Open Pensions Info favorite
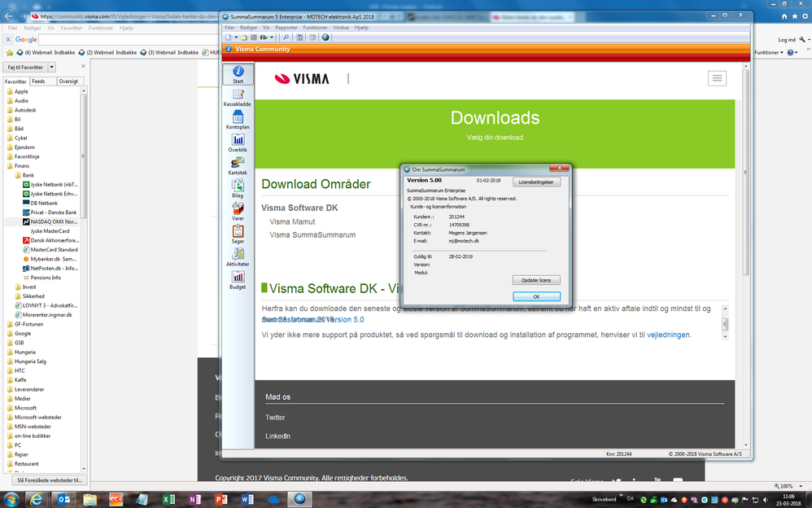Image resolution: width=812 pixels, height=508 pixels. (41, 278)
